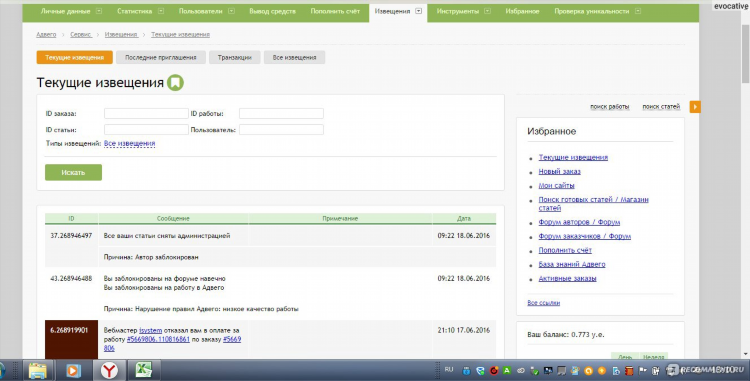The height and width of the screenshot is (381, 750).
Task: Open Активные заказы link
Action: point(567,278)
